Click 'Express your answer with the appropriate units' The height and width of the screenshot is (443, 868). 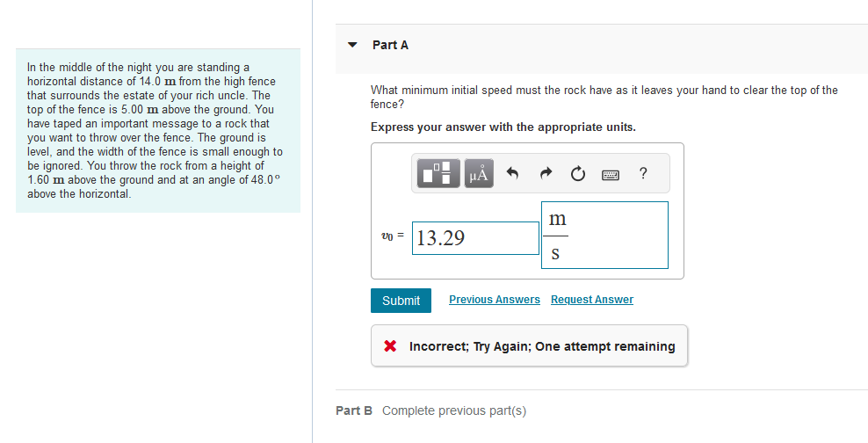503,127
